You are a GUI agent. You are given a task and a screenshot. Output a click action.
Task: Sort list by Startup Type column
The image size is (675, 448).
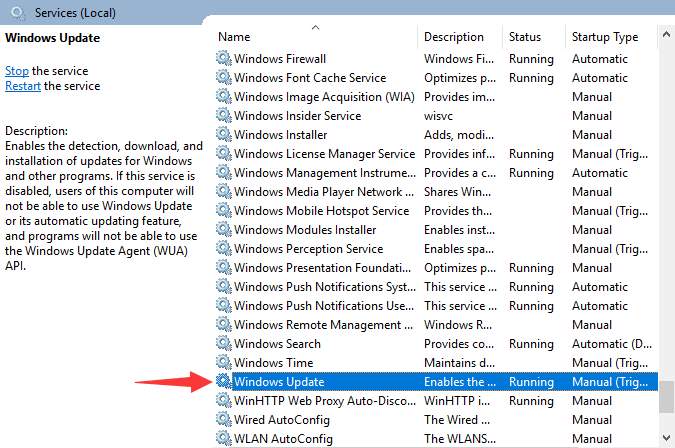pos(611,37)
